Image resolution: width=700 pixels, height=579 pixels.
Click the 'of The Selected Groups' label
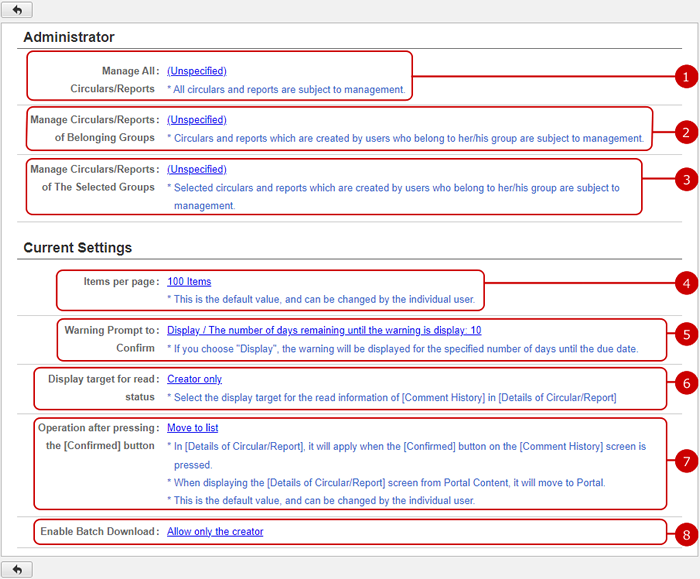click(98, 187)
